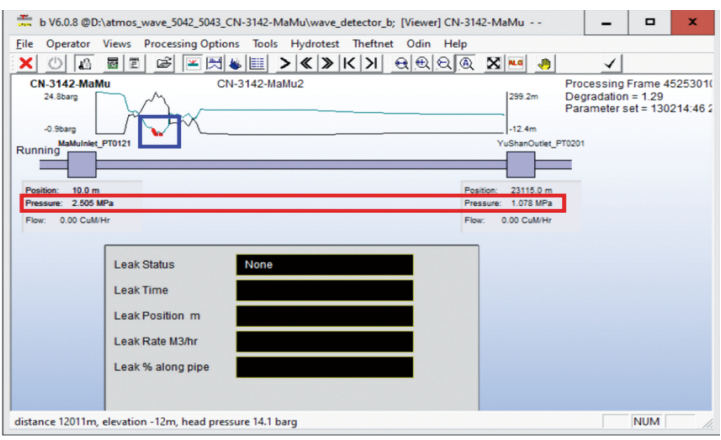Image resolution: width=721 pixels, height=440 pixels.
Task: Click the Leak Status field showing None
Action: (324, 265)
